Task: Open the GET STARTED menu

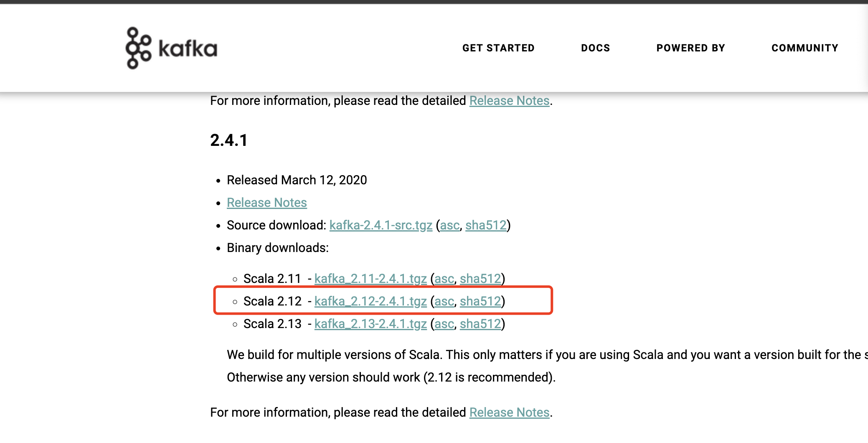Action: click(498, 48)
